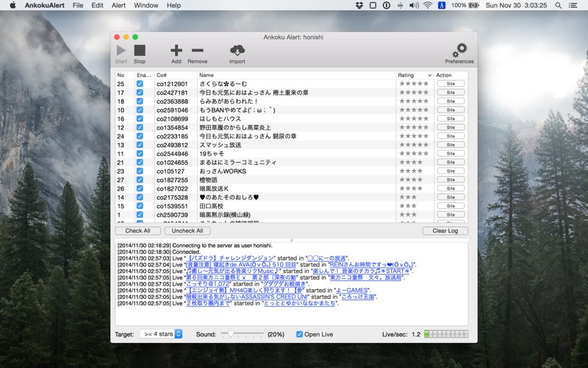The height and width of the screenshot is (368, 588).
Task: Toggle enabled checkbox for co2363888
Action: coord(140,101)
